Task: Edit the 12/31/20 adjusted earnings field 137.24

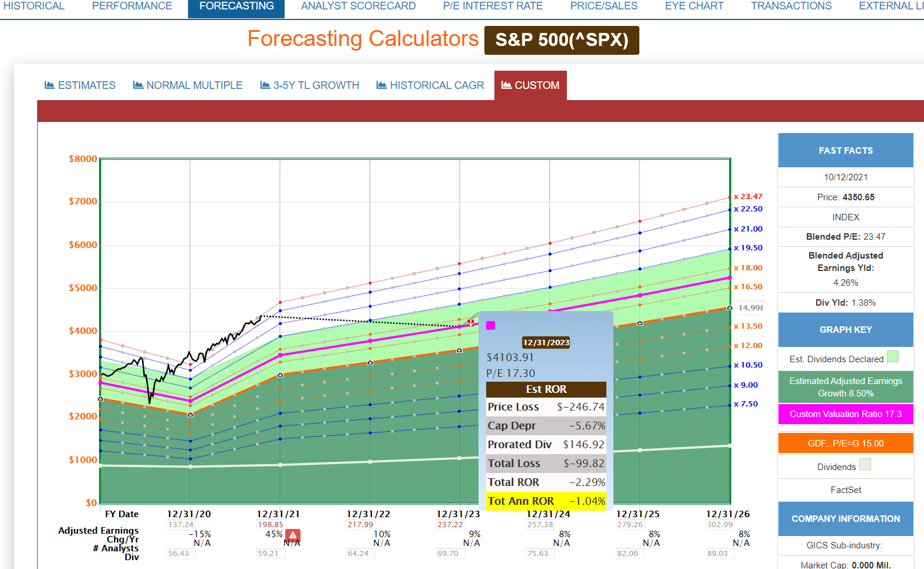Action: 181,524
